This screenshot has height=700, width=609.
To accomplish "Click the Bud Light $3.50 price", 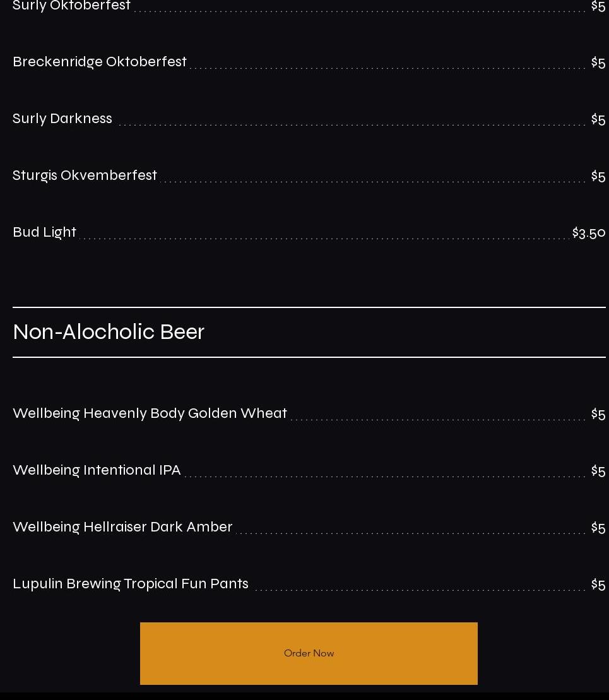I will [x=588, y=232].
